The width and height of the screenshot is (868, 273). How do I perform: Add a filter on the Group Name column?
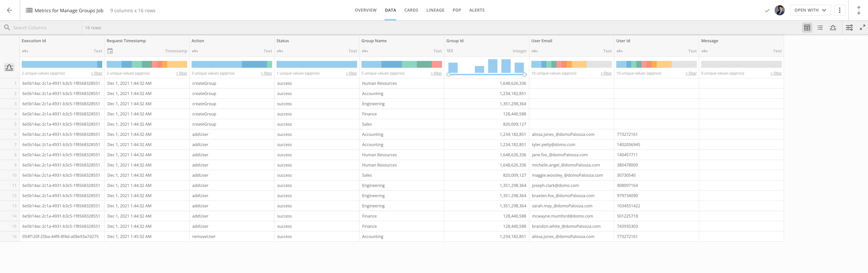coord(436,73)
